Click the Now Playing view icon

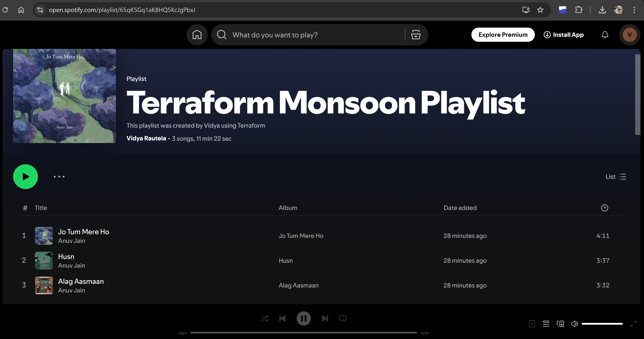(532, 324)
